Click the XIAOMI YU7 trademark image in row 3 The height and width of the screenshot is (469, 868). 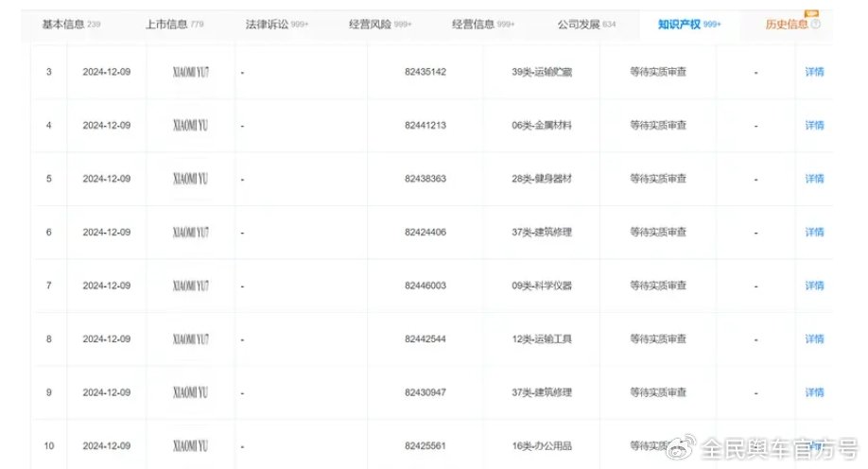click(x=192, y=72)
